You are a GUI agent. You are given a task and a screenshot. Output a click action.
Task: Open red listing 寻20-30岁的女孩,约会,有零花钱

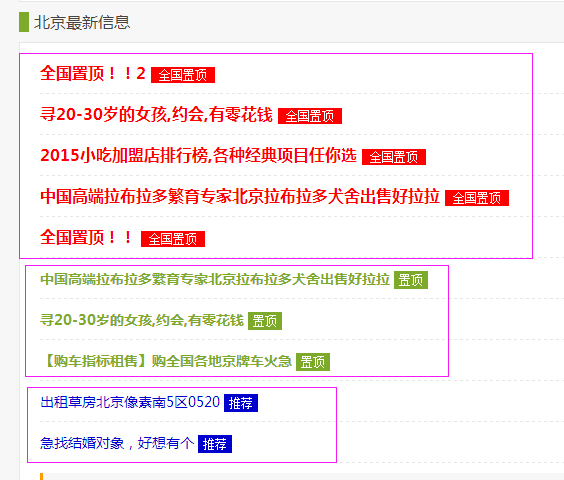point(156,115)
